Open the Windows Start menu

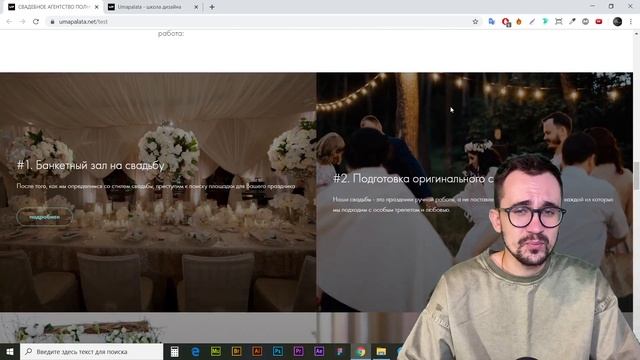point(10,351)
